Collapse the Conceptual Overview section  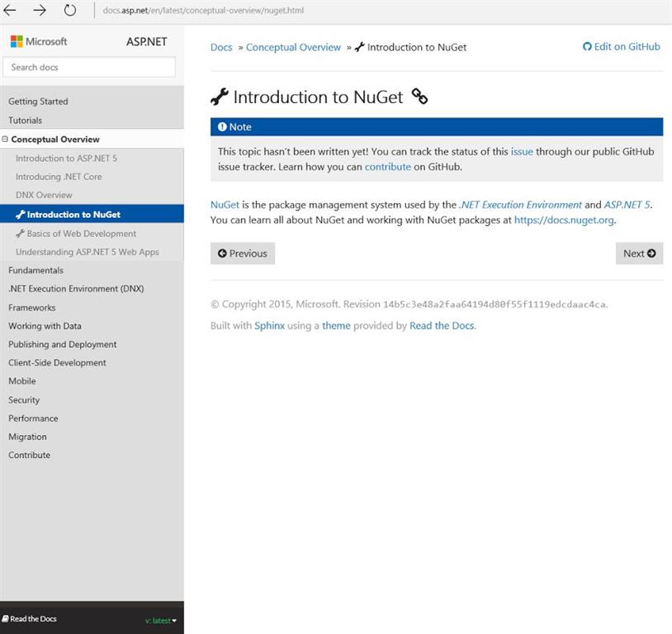coord(5,140)
